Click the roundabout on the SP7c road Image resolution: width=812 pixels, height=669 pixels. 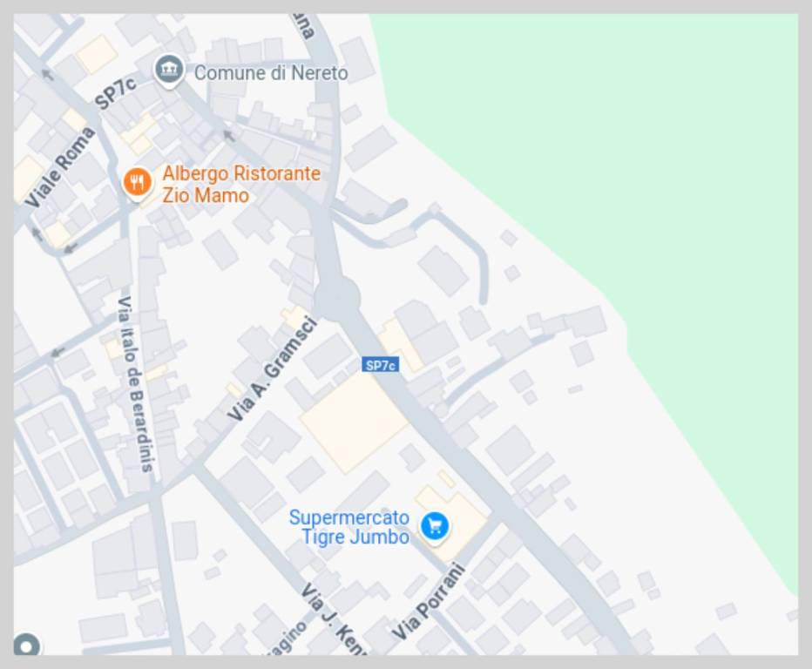pos(336,297)
